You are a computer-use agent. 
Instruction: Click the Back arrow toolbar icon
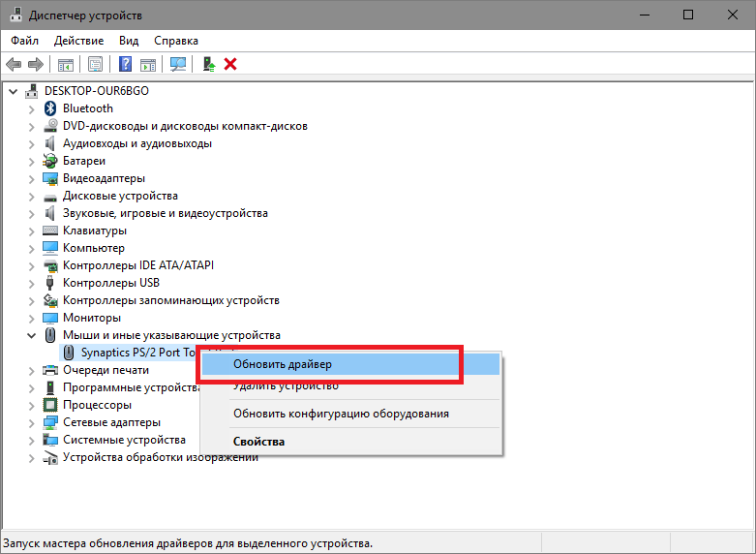click(14, 64)
